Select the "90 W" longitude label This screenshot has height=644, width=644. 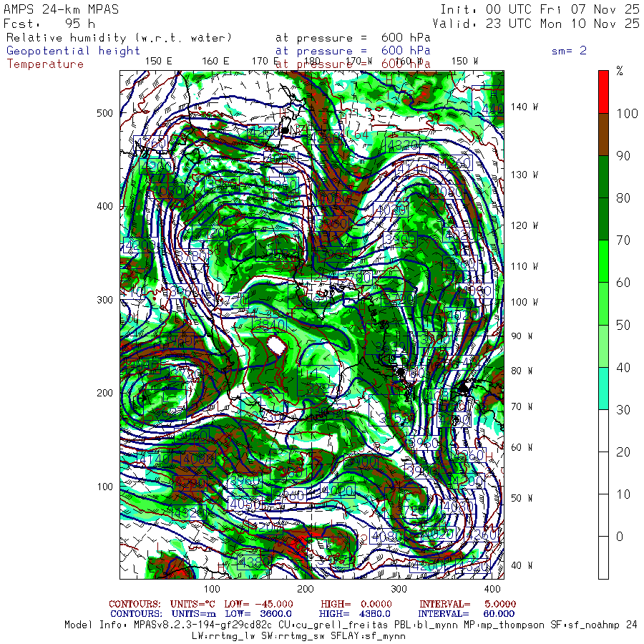[522, 336]
